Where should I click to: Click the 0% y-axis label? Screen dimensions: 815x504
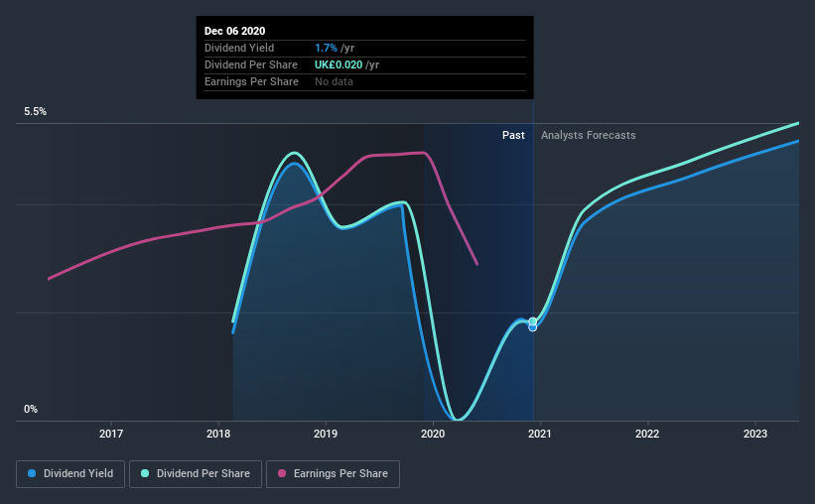pyautogui.click(x=31, y=410)
